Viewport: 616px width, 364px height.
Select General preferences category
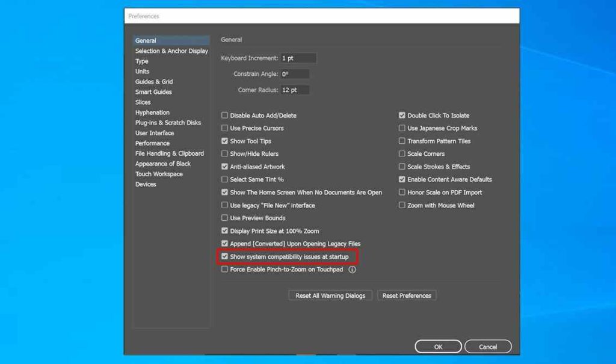tap(171, 40)
